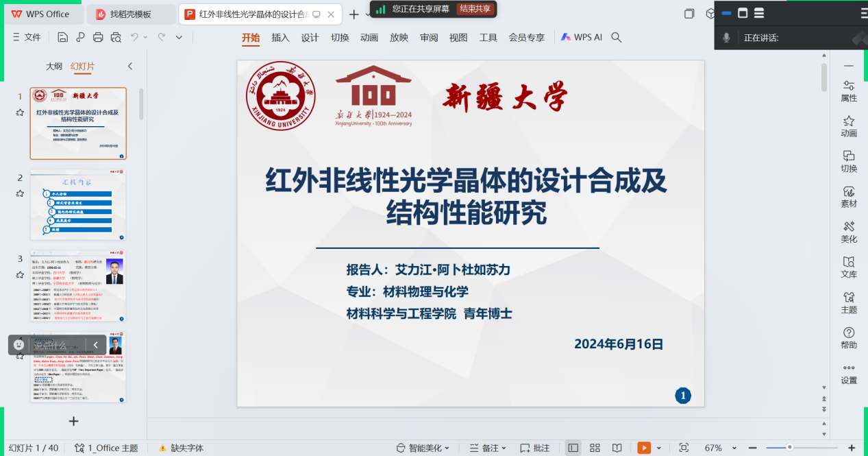Open the 插入 ribbon tab
This screenshot has width=868, height=456.
click(280, 38)
